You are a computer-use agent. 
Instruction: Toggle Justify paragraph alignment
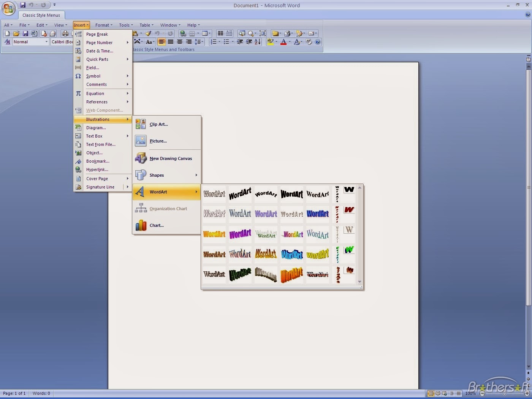tap(171, 42)
